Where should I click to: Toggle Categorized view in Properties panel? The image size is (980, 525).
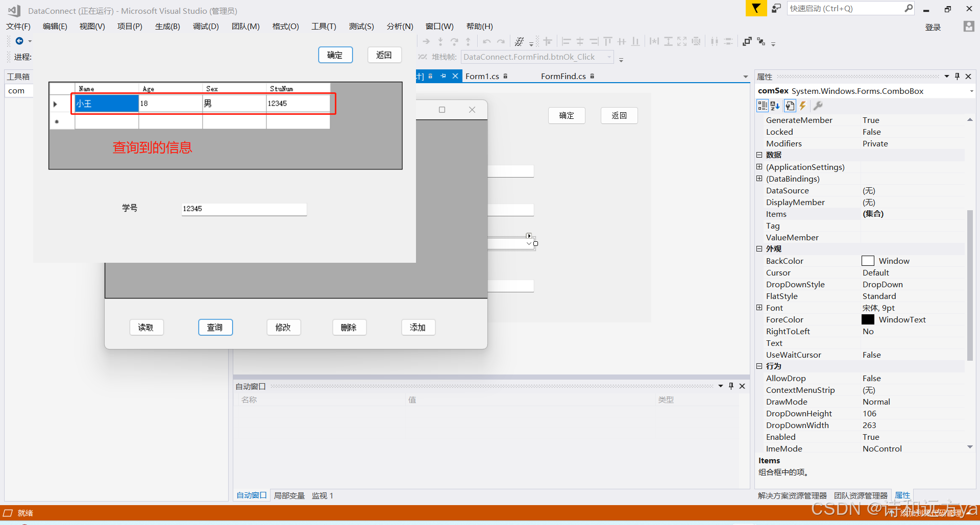coord(763,106)
